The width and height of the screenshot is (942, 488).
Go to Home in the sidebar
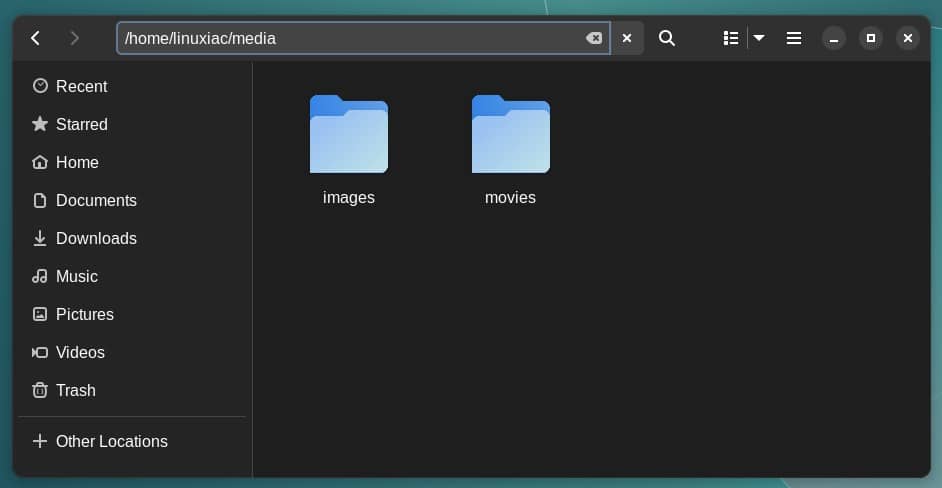pos(132,162)
